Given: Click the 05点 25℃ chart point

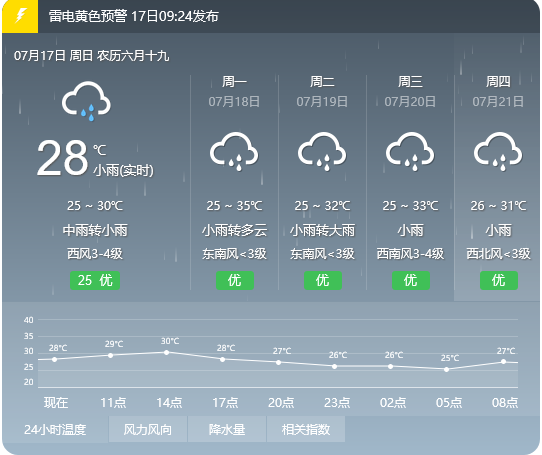Looking at the screenshot, I should tap(447, 369).
